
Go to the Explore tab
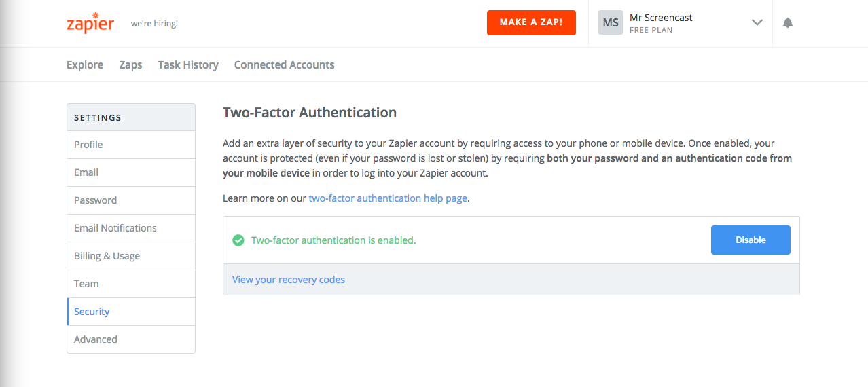click(x=85, y=65)
